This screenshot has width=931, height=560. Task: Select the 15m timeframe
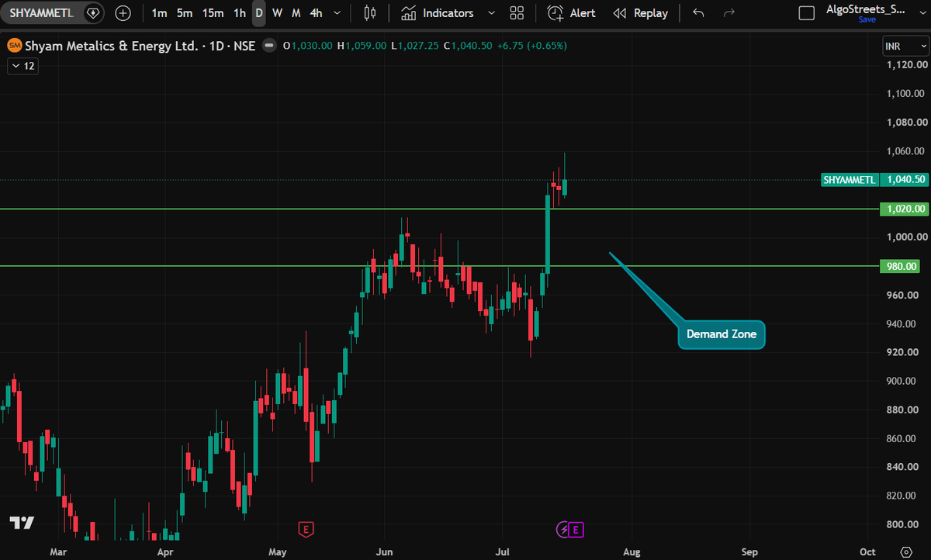(213, 13)
